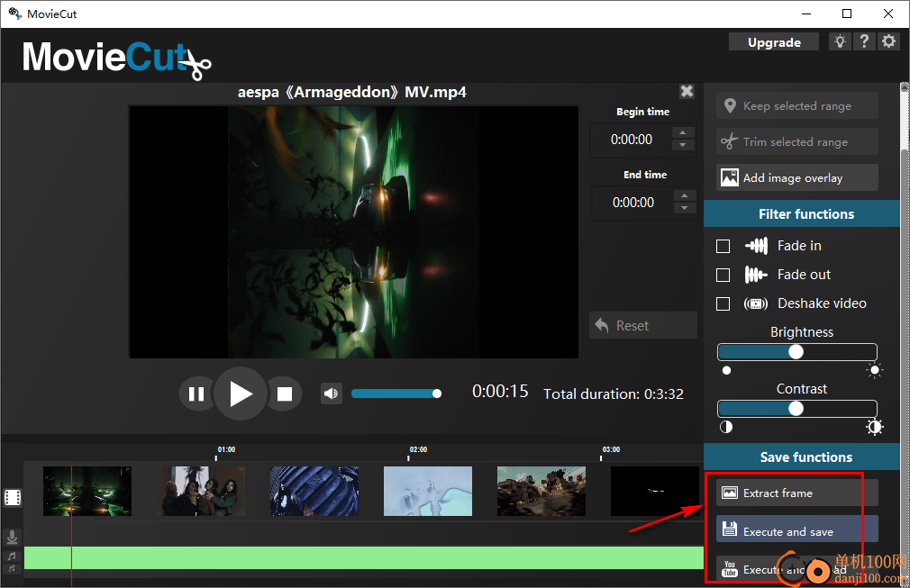The width and height of the screenshot is (910, 588).
Task: Click the 01:00 timeline marker
Action: pos(226,449)
